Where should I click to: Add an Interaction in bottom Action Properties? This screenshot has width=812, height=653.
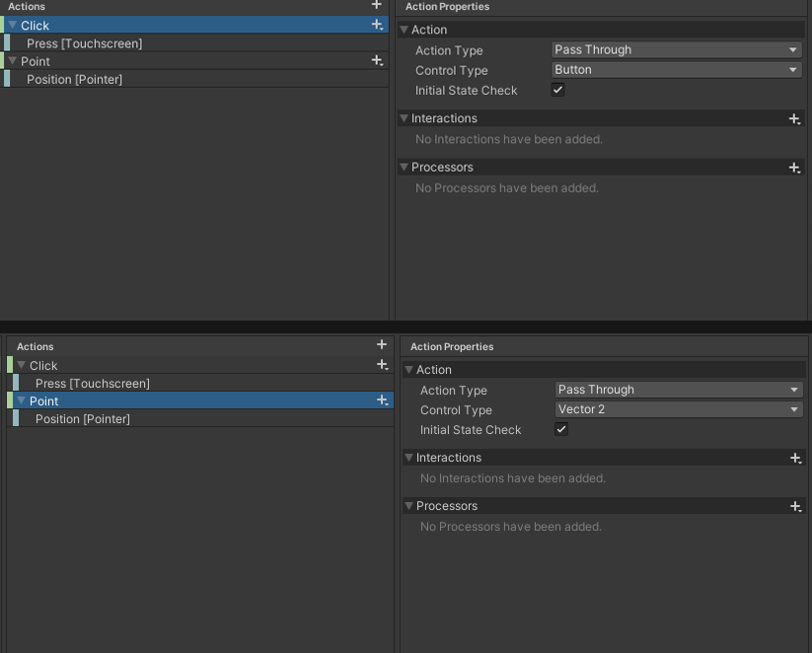(x=796, y=458)
